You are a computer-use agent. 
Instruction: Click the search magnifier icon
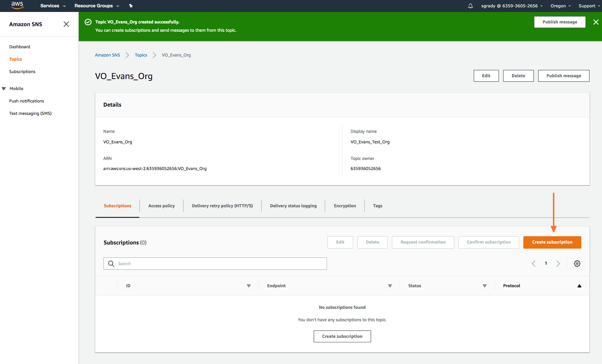[x=111, y=263]
